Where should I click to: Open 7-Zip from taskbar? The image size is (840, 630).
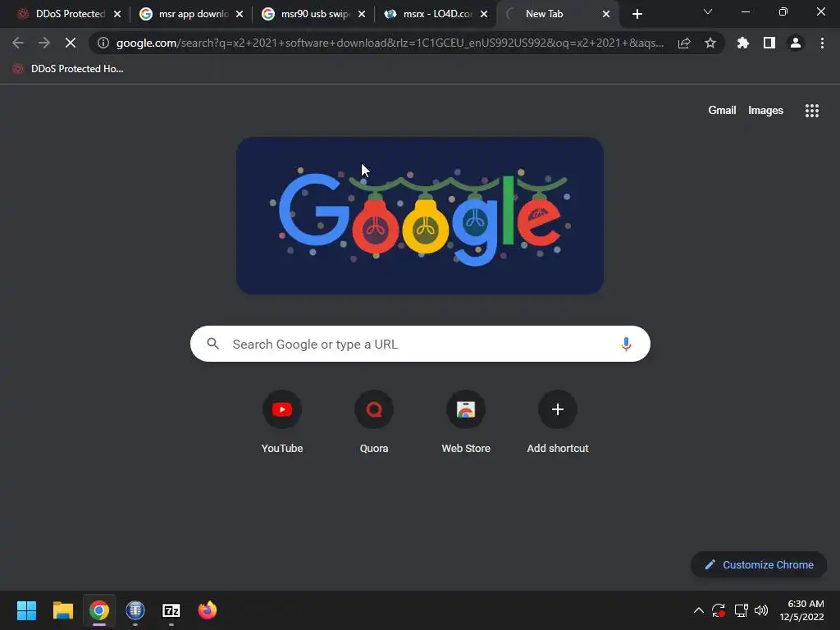[x=171, y=610]
